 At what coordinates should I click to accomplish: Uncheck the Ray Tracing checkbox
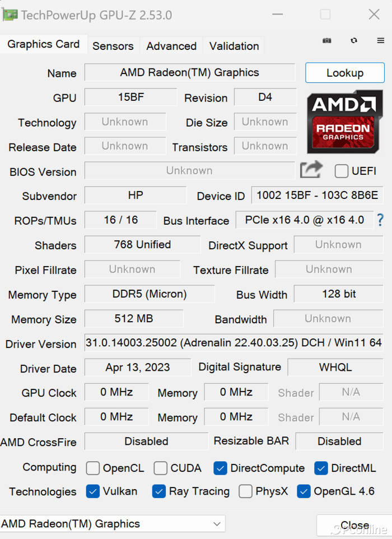click(x=159, y=491)
